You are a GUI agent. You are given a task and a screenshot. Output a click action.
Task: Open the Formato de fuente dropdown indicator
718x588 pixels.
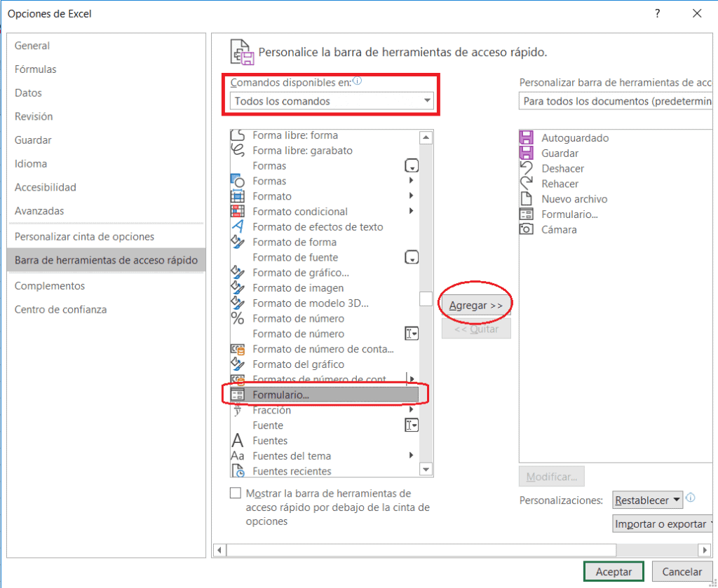[412, 257]
